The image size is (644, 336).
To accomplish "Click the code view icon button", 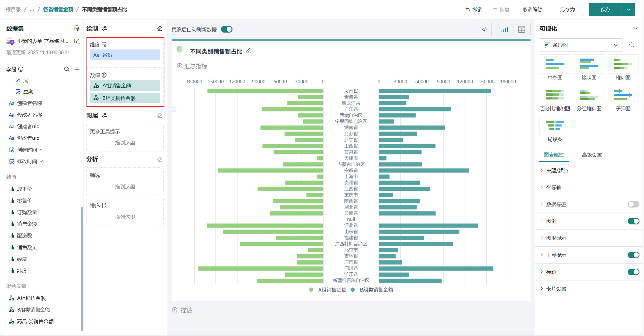I will [x=485, y=30].
